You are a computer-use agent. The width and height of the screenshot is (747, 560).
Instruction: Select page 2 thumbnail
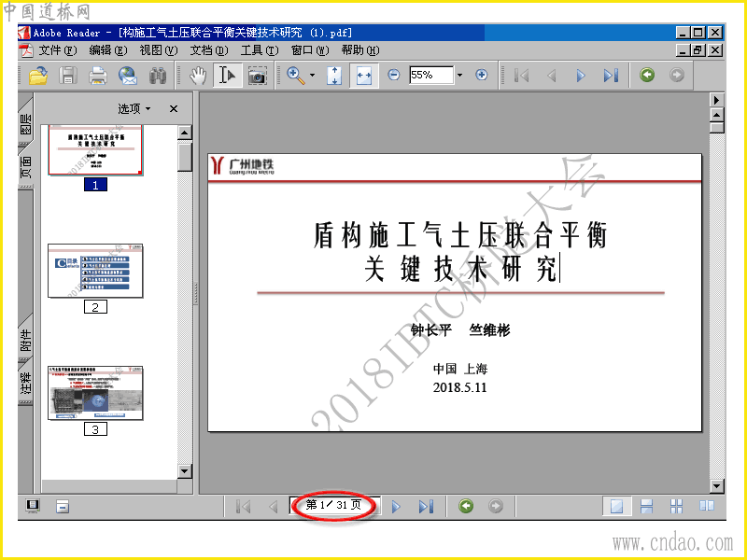tap(95, 271)
